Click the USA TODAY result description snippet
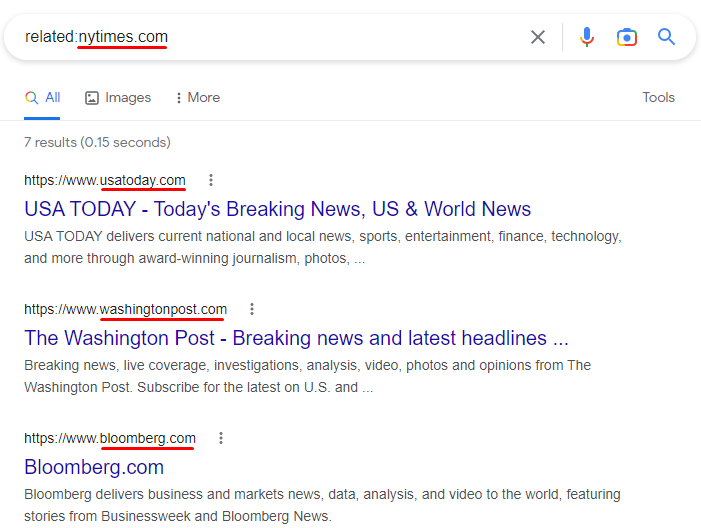This screenshot has width=701, height=528. point(322,247)
